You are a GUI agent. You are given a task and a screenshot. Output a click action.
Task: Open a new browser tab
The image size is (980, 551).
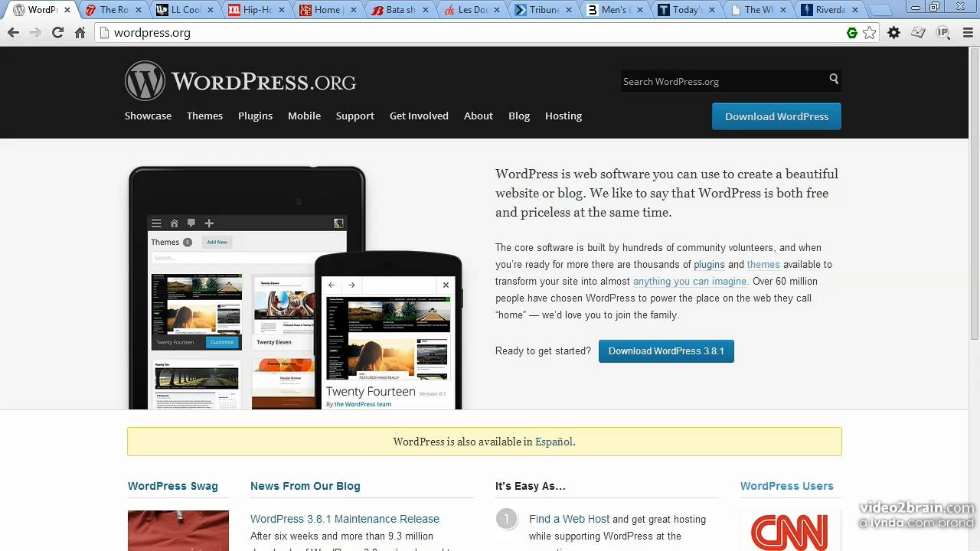(880, 11)
